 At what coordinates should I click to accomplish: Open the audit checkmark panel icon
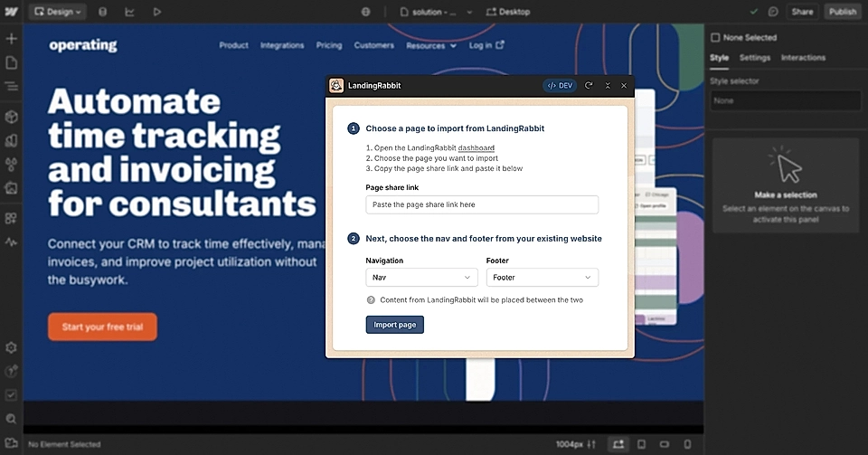tap(11, 395)
